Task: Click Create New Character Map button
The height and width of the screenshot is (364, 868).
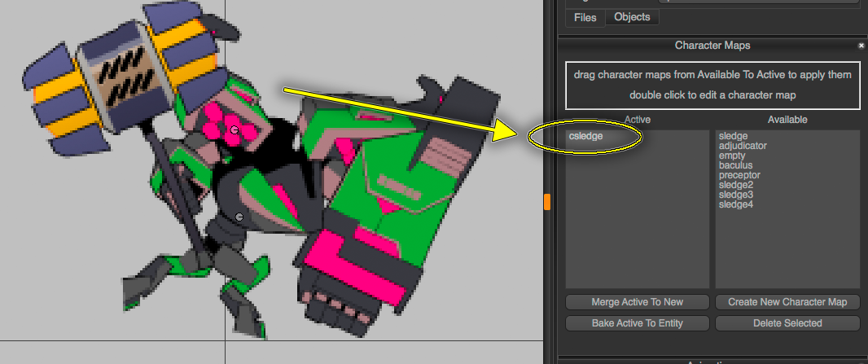Action: [787, 302]
